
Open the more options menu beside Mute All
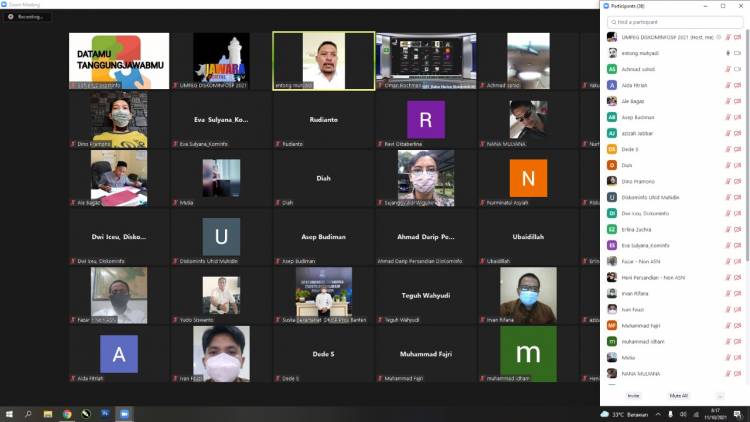[x=720, y=395]
